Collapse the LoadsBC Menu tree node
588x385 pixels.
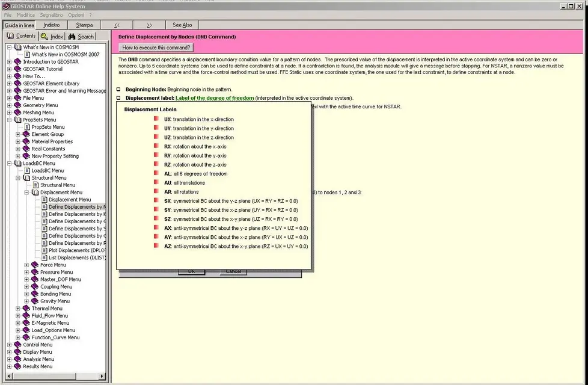[10, 163]
